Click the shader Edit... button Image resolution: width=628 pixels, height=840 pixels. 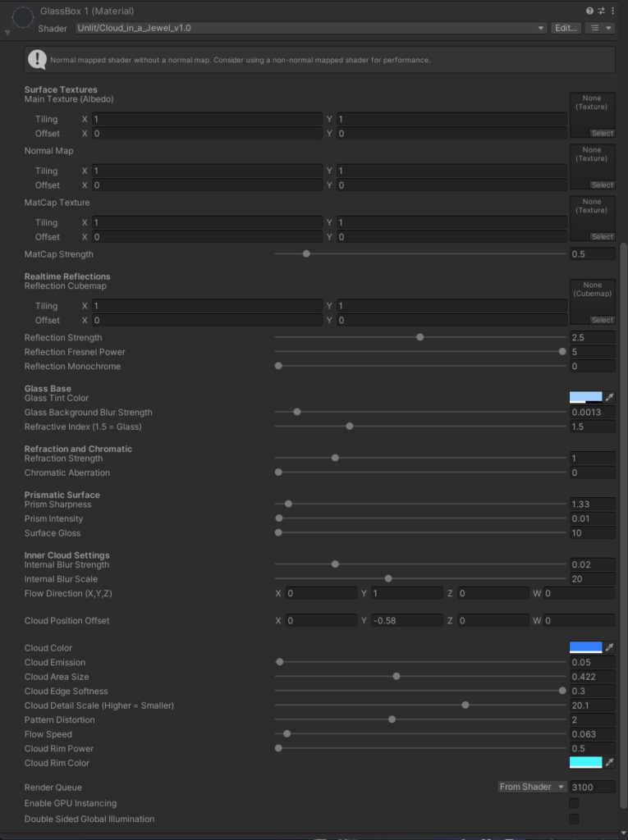(566, 28)
